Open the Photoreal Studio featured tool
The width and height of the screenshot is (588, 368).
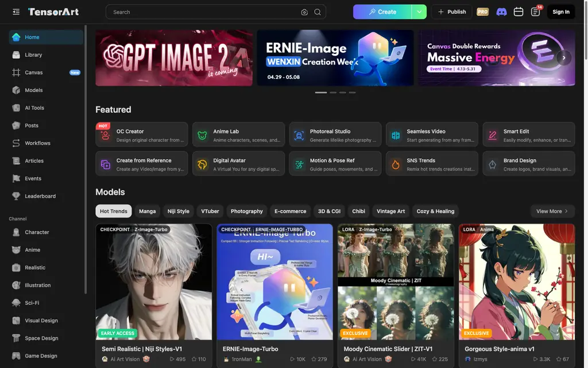pyautogui.click(x=335, y=135)
